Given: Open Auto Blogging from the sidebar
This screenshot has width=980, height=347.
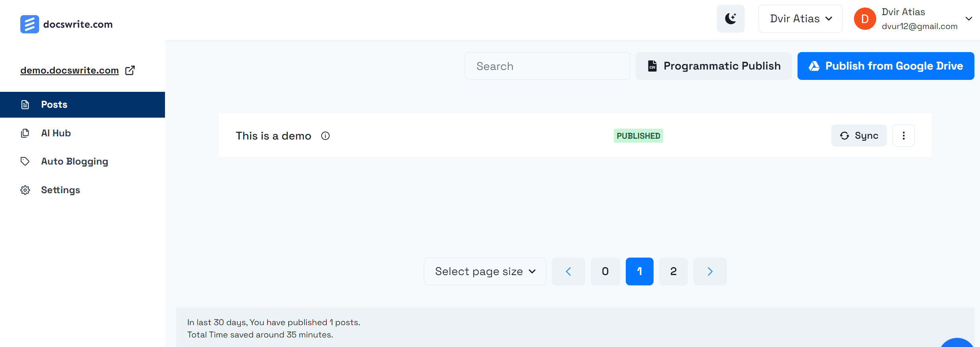Looking at the screenshot, I should [74, 161].
